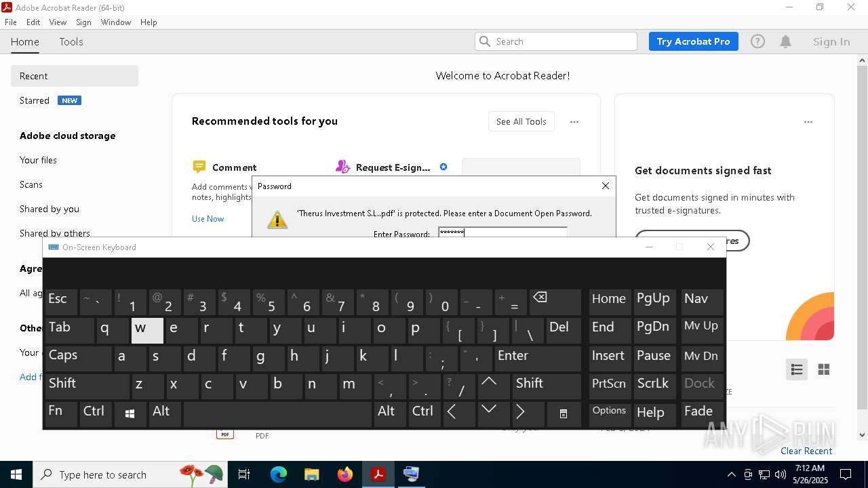Toggle the Caps key on keyboard
The width and height of the screenshot is (868, 488).
tap(79, 359)
